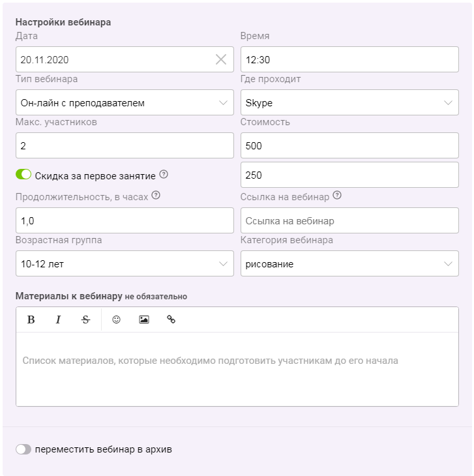Show help for webinar link field

[x=336, y=196]
